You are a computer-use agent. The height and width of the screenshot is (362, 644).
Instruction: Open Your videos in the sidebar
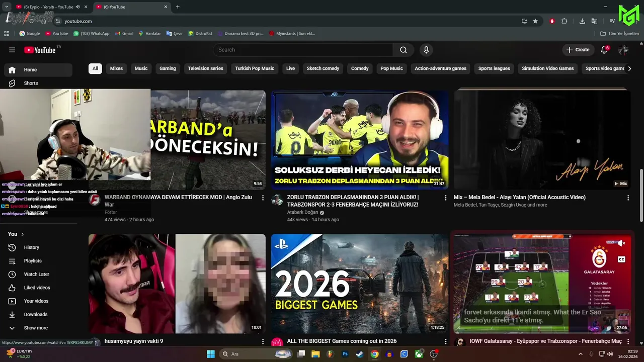(38, 301)
